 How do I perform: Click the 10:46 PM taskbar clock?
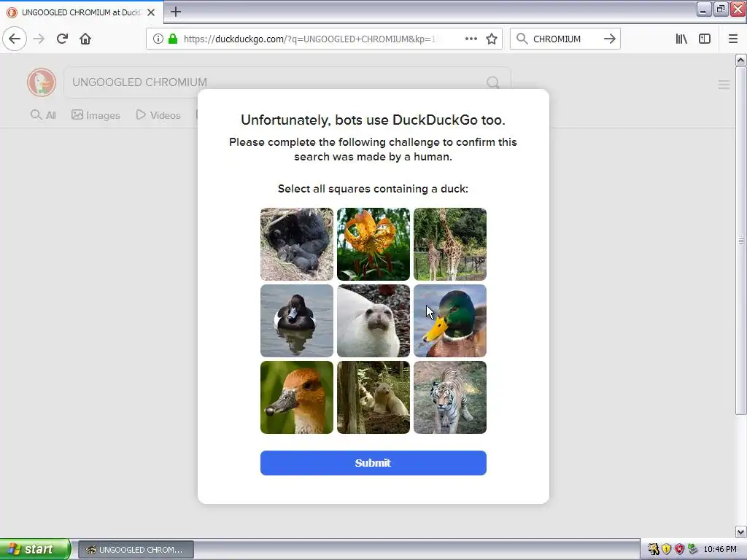coord(720,550)
